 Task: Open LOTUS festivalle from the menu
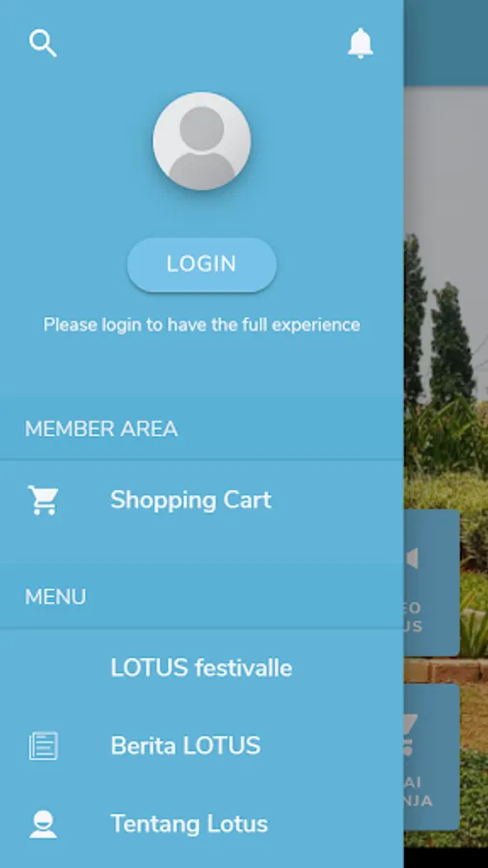(x=202, y=667)
